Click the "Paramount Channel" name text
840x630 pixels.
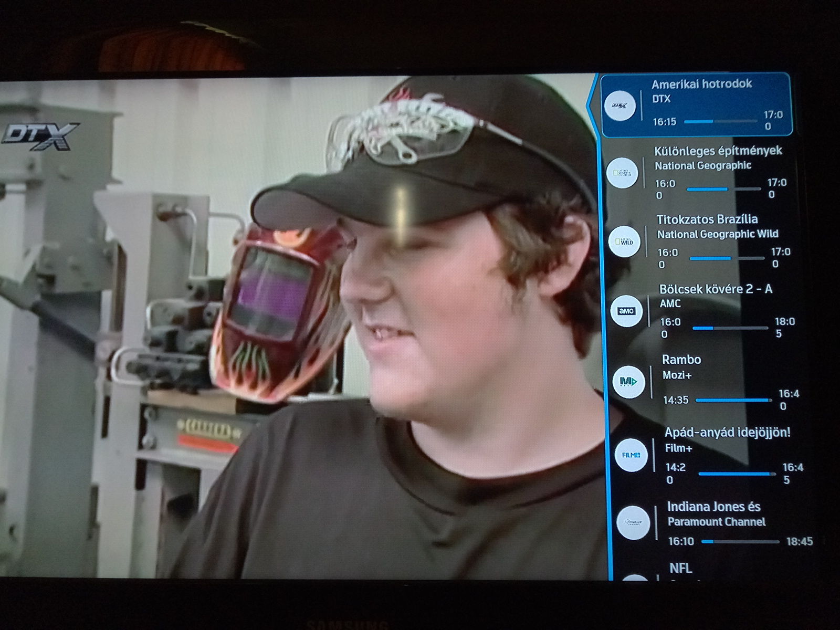(717, 522)
